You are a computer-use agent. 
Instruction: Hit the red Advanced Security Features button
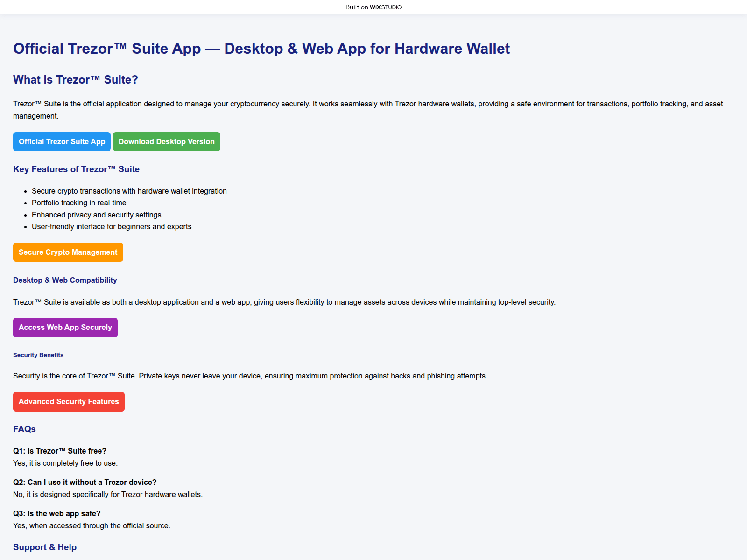(x=69, y=402)
